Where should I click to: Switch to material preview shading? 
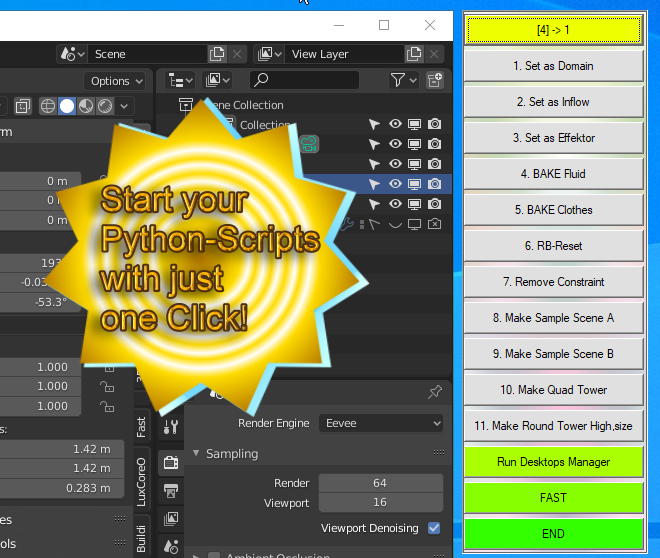pos(86,106)
